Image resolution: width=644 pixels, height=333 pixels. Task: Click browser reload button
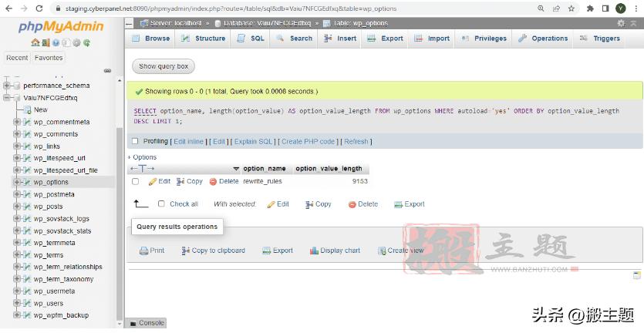click(39, 8)
